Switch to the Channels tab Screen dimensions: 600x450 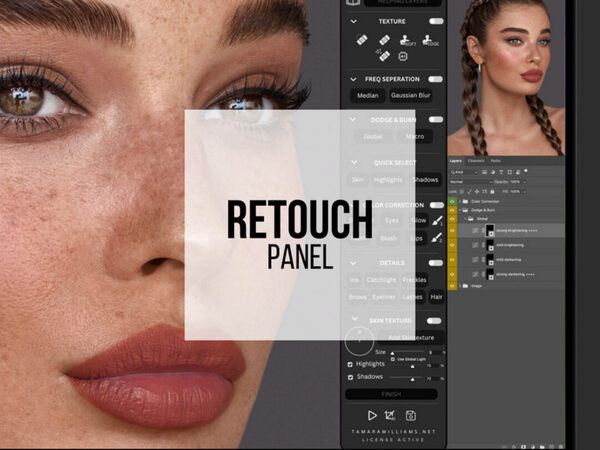click(476, 160)
